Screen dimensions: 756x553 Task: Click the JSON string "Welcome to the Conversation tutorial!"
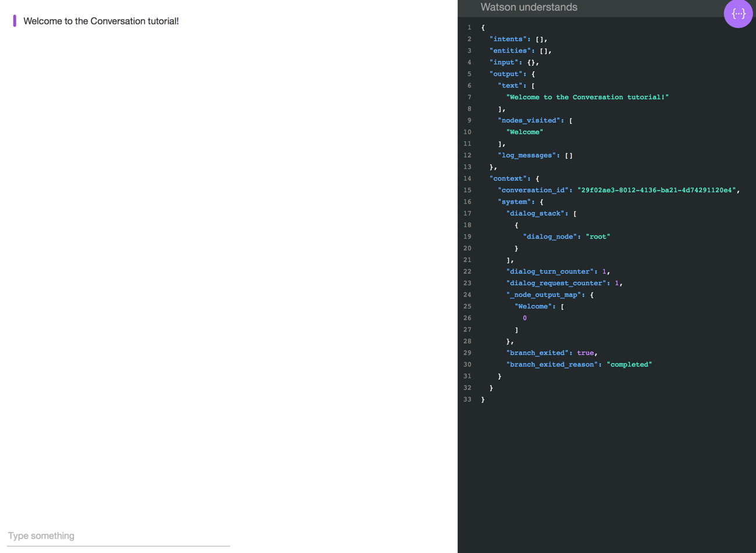click(x=587, y=97)
